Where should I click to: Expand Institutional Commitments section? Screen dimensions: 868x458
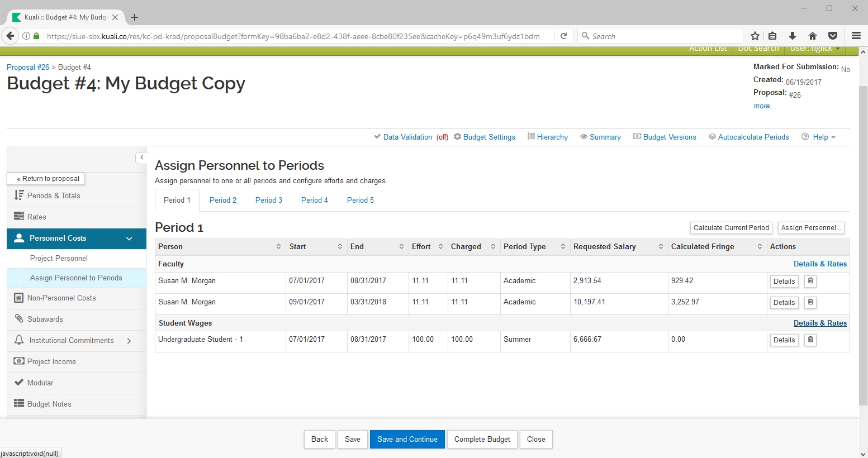click(129, 341)
